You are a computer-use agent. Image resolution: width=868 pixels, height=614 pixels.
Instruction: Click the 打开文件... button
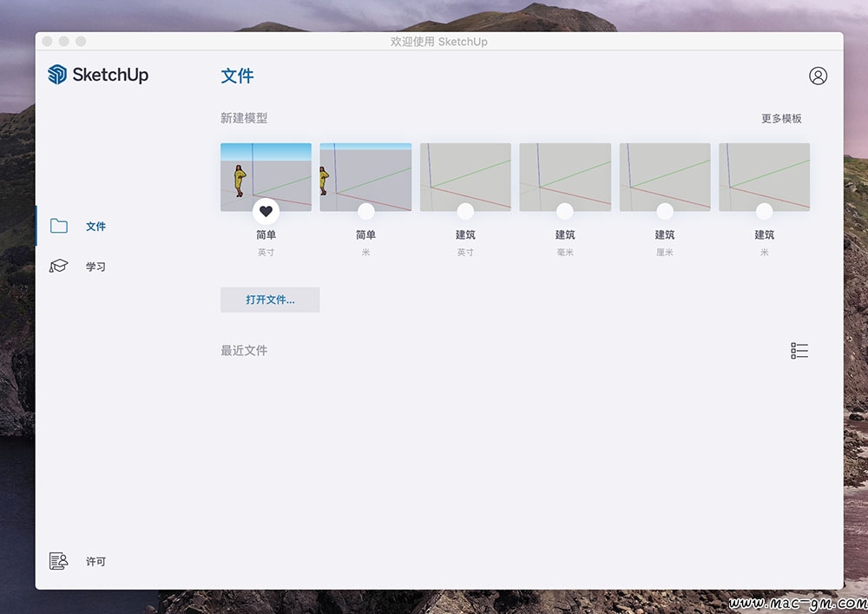pos(270,300)
